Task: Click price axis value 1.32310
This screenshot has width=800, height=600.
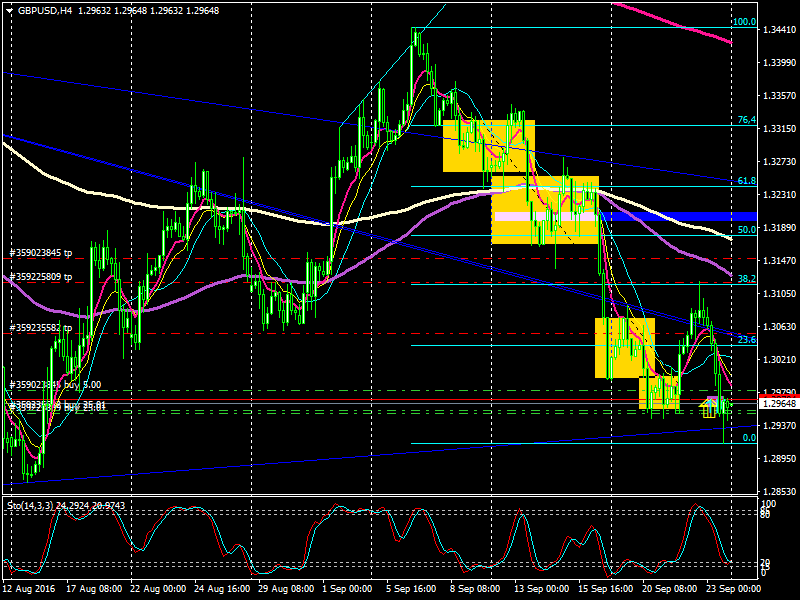Action: 779,194
